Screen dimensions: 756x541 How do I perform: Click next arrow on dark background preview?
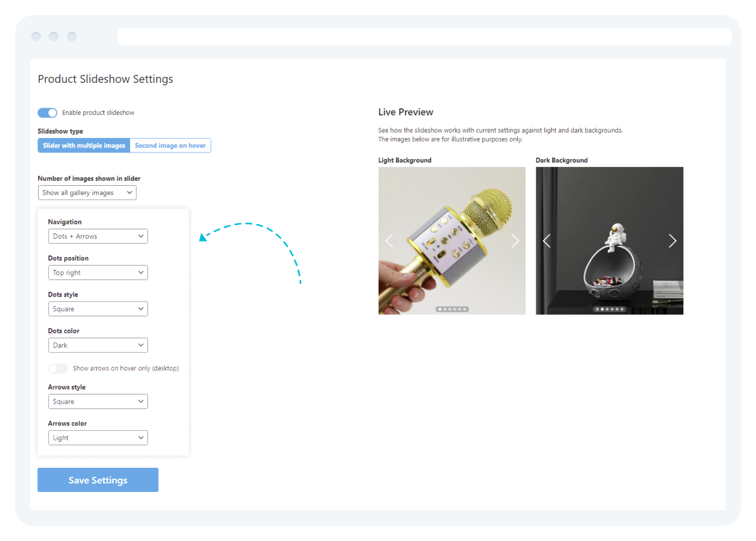tap(673, 241)
